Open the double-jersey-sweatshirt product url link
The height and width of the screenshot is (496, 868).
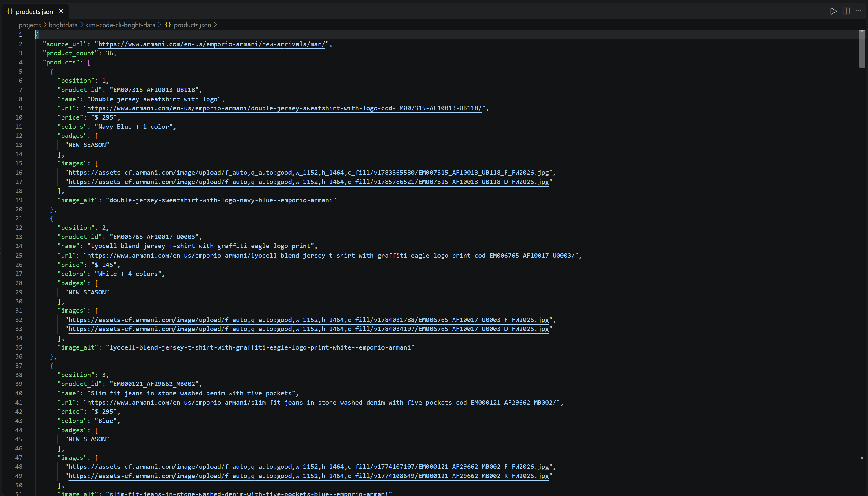click(x=285, y=108)
